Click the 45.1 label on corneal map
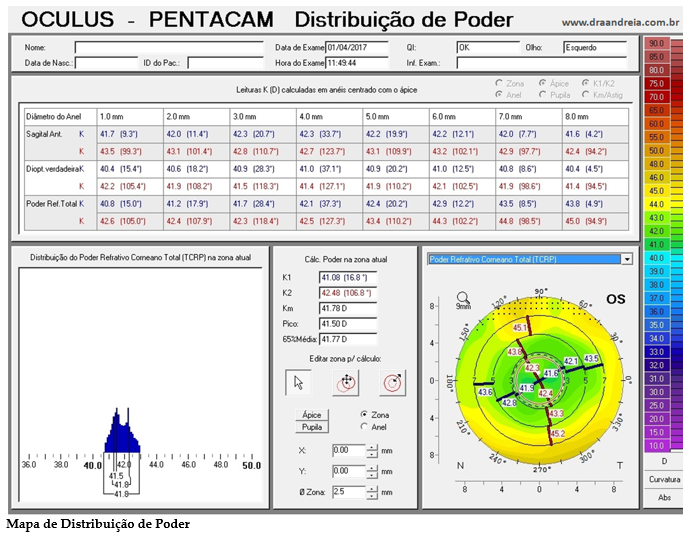The image size is (685, 534). (x=520, y=328)
